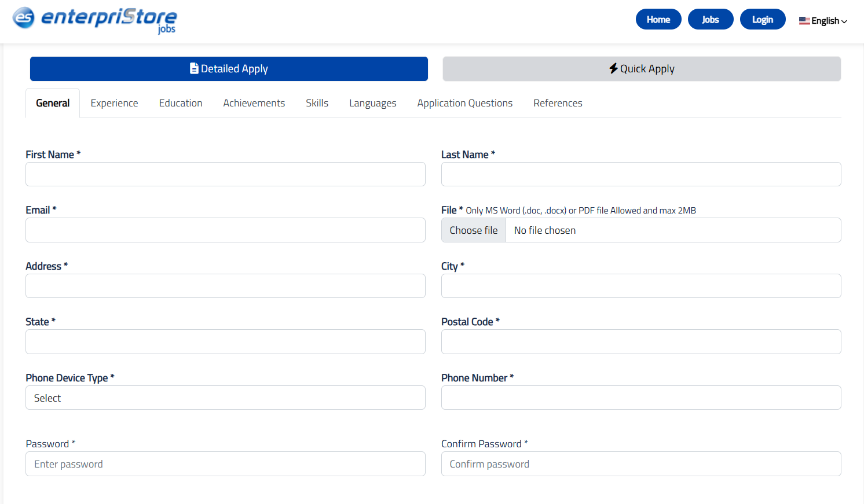The width and height of the screenshot is (864, 504).
Task: Click the Login button
Action: click(x=762, y=19)
